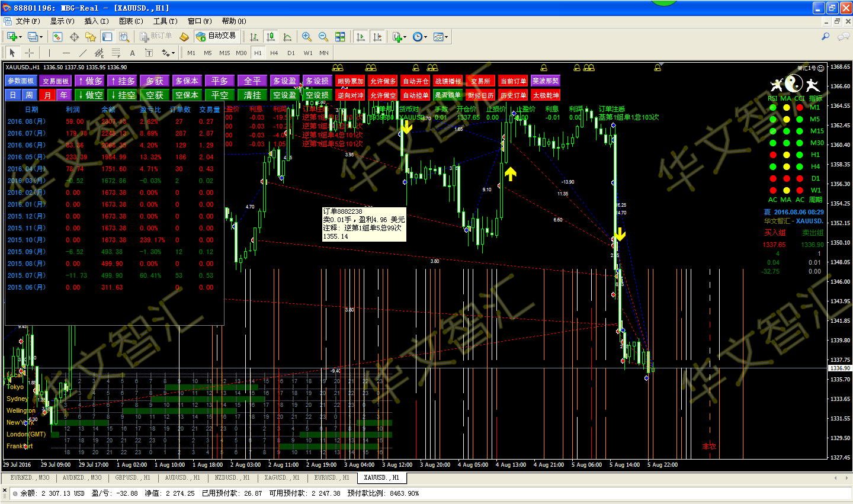Toggle the Terminal panel icon

pos(107,37)
